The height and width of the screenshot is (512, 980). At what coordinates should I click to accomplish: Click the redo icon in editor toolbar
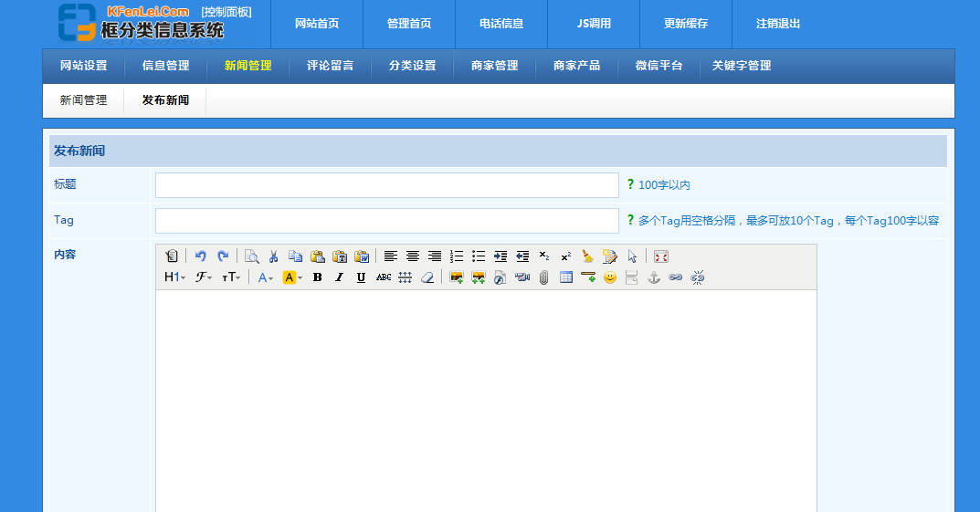[223, 256]
